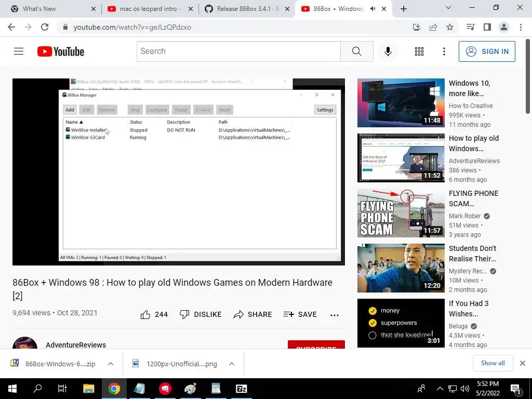Close the What's New tab

click(x=94, y=9)
